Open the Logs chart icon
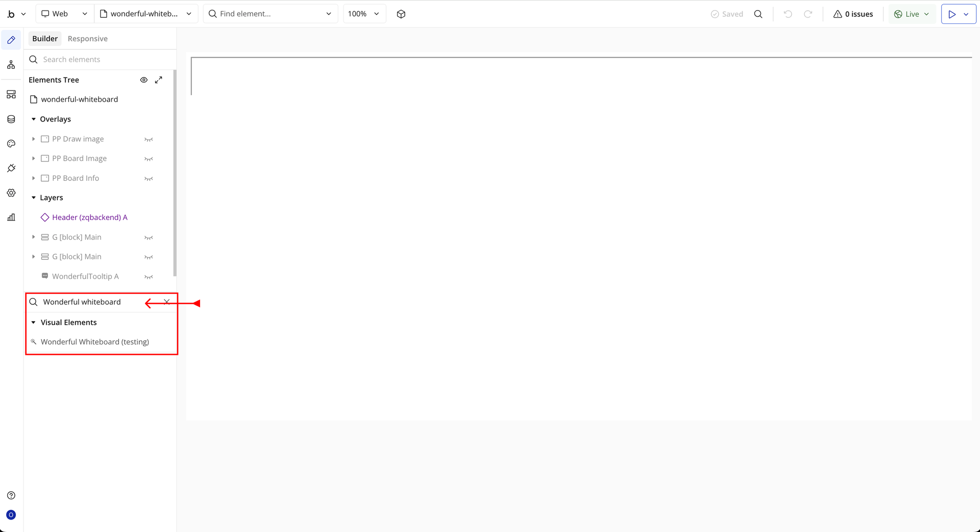 [x=11, y=217]
